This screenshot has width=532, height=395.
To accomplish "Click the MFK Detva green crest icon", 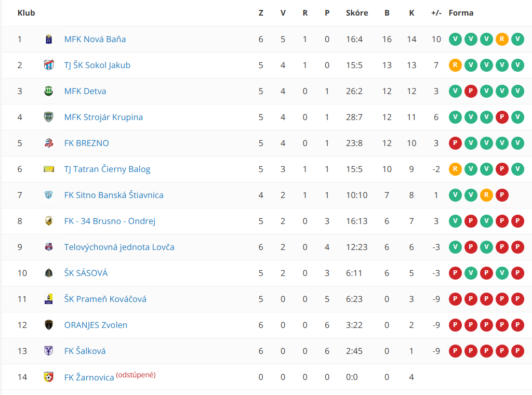I will click(x=48, y=91).
